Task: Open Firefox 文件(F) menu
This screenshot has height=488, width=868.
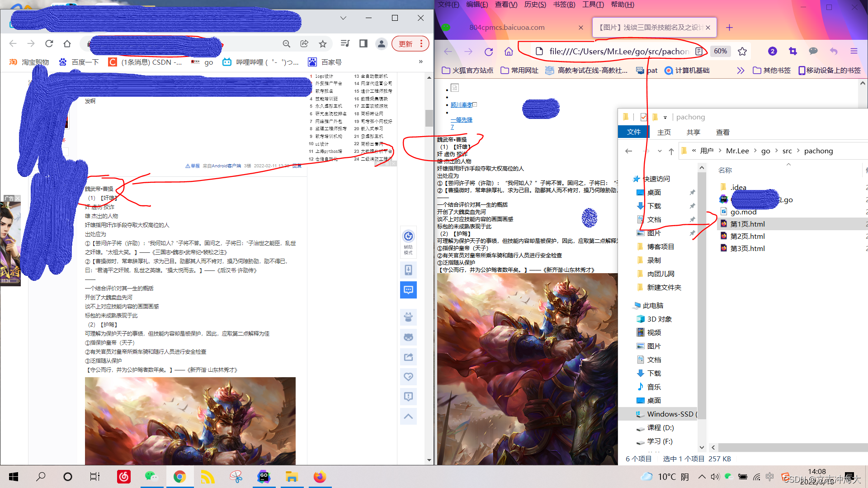Action: coord(448,5)
